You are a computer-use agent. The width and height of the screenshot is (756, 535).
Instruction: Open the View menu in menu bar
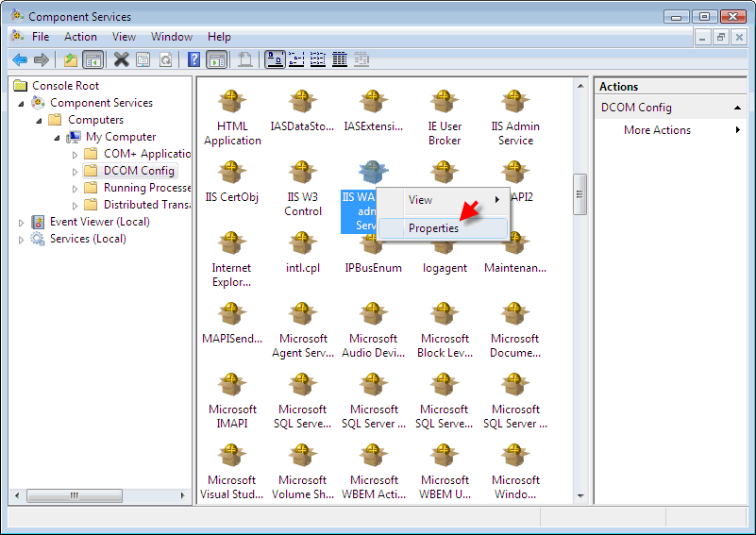pyautogui.click(x=124, y=37)
